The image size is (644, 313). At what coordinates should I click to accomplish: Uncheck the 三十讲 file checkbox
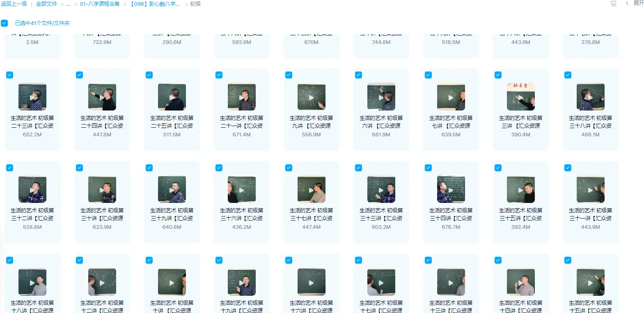coord(79,168)
